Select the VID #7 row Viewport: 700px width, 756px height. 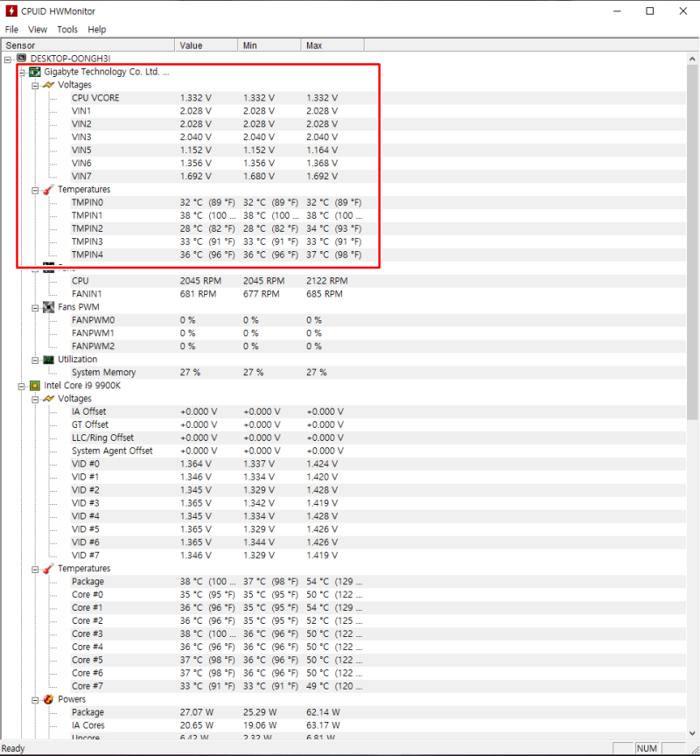tap(377, 556)
